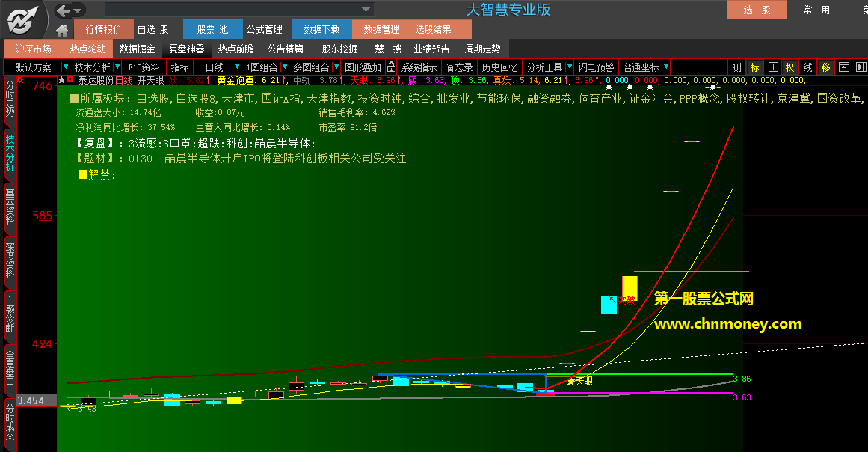Screen dimensions: 868x452
Task: Click the lock icon in toolbar
Action: 391,67
